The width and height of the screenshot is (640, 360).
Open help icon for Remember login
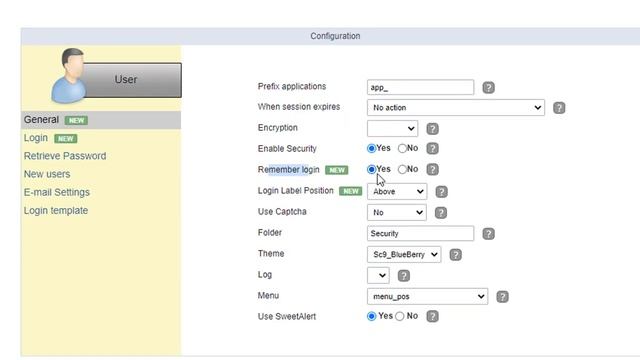tap(432, 169)
